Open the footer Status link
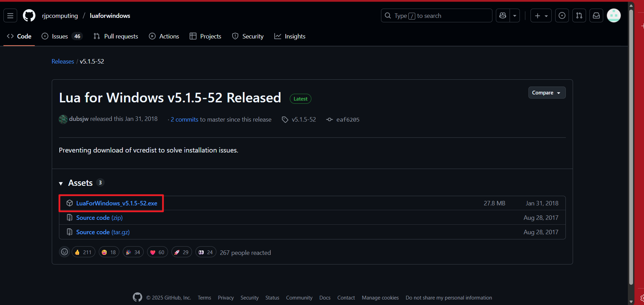 pos(272,298)
